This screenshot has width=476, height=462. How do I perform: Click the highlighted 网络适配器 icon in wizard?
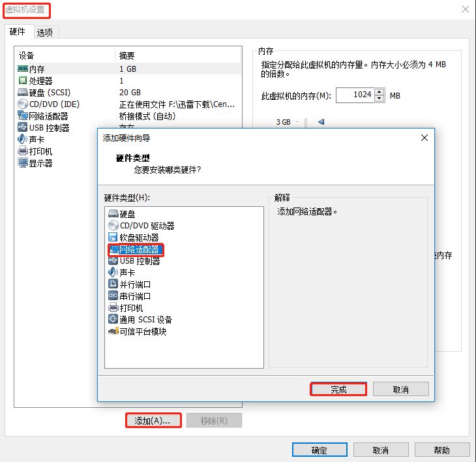pyautogui.click(x=114, y=249)
